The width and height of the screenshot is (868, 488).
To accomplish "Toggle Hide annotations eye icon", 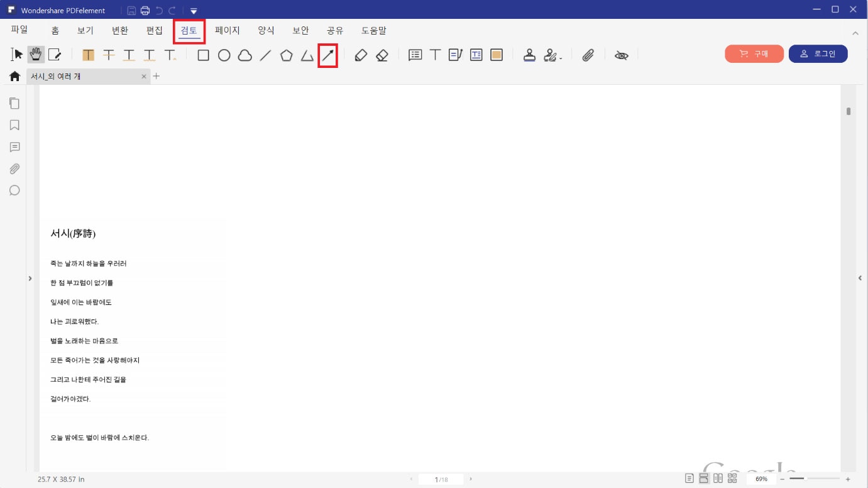I will (622, 55).
